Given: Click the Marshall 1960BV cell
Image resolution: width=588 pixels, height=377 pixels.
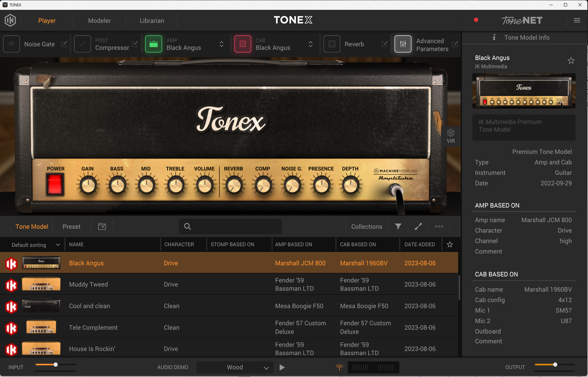Looking at the screenshot, I should [x=364, y=263].
